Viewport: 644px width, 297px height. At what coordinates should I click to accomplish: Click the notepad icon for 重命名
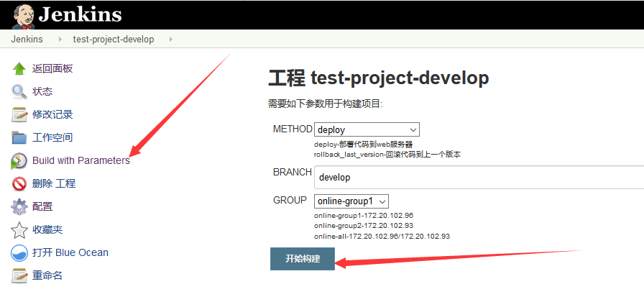pyautogui.click(x=19, y=276)
